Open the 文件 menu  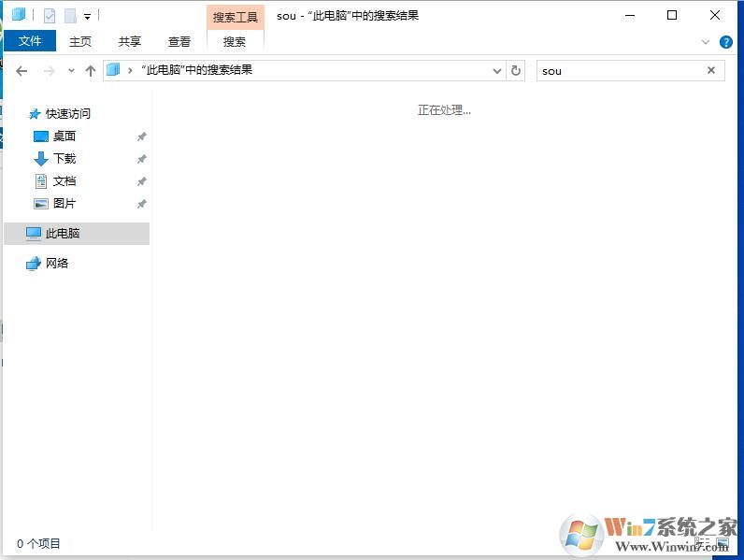(x=30, y=41)
